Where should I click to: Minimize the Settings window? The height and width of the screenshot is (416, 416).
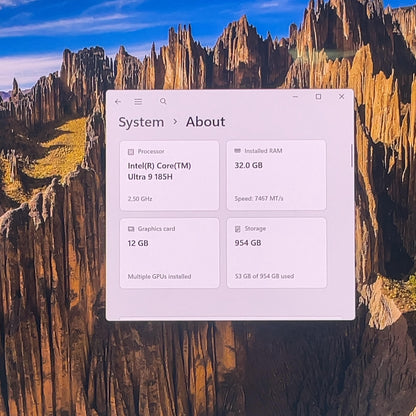tap(295, 97)
